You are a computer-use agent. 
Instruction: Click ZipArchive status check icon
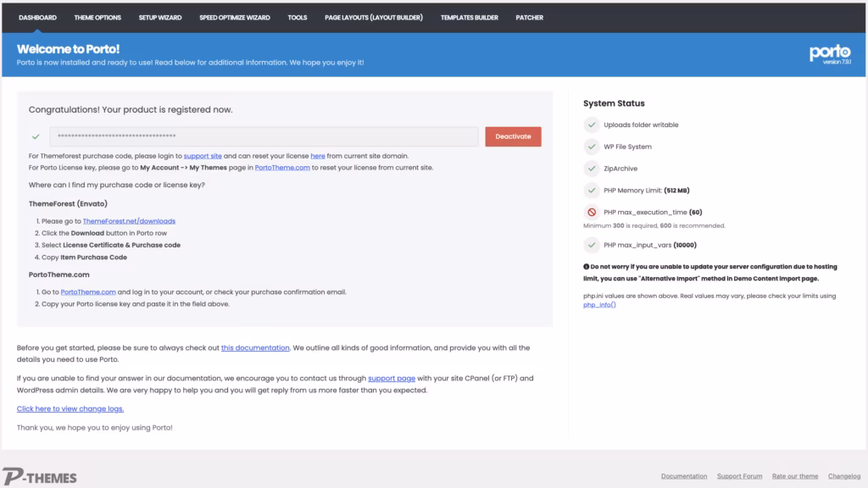592,169
